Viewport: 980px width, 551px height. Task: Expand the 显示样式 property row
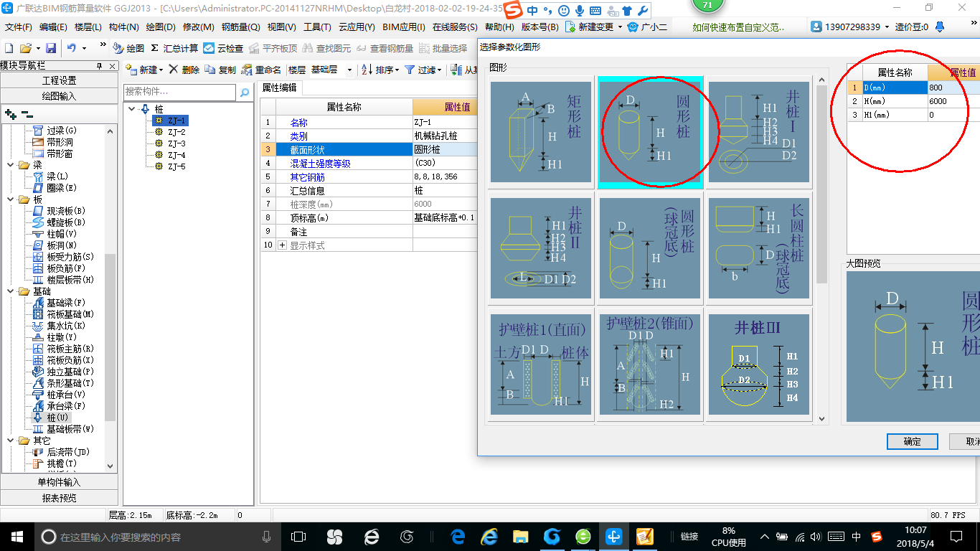(x=282, y=245)
